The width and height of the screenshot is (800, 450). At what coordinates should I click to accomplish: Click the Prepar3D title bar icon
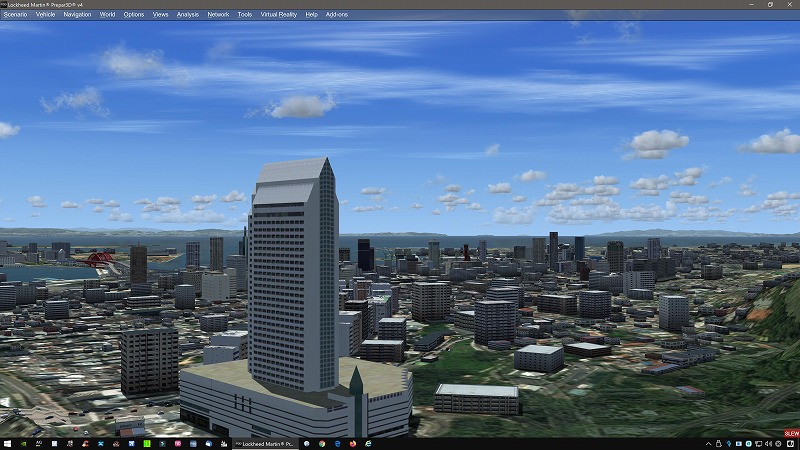[x=3, y=4]
